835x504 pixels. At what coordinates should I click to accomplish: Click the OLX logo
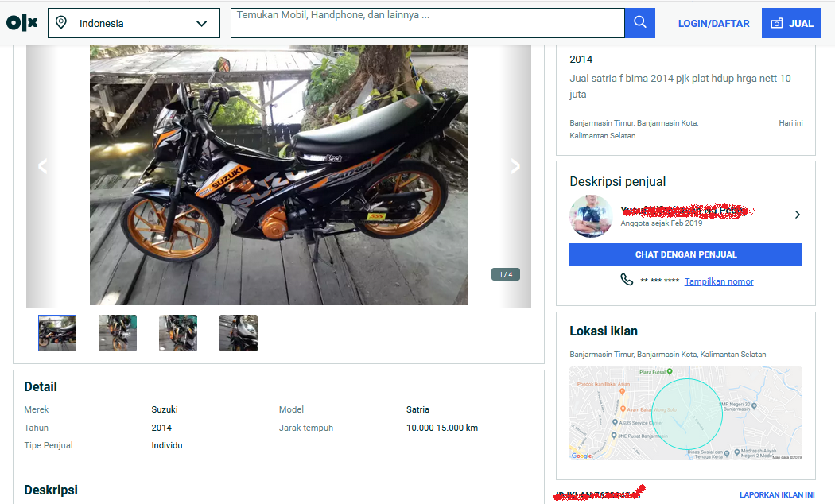[x=21, y=23]
